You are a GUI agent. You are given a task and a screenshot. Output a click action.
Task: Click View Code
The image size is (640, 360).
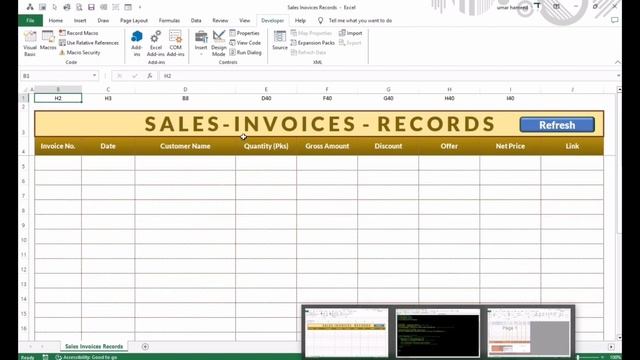click(245, 43)
